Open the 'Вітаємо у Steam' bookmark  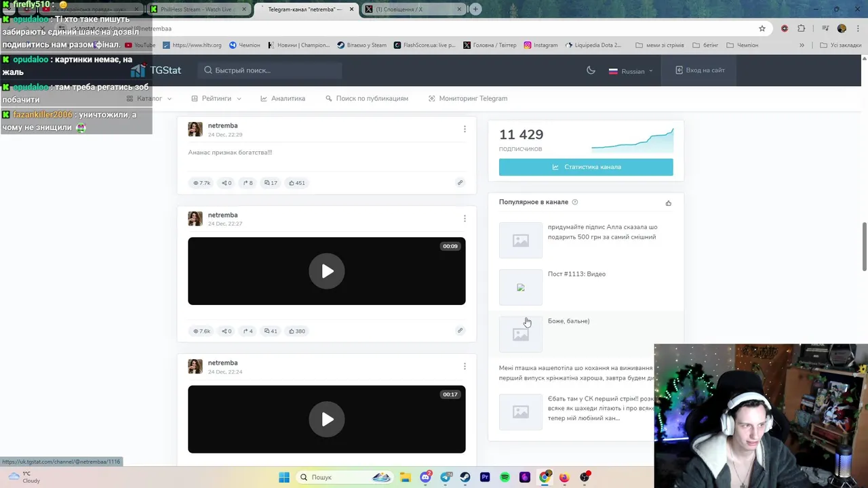tap(362, 45)
